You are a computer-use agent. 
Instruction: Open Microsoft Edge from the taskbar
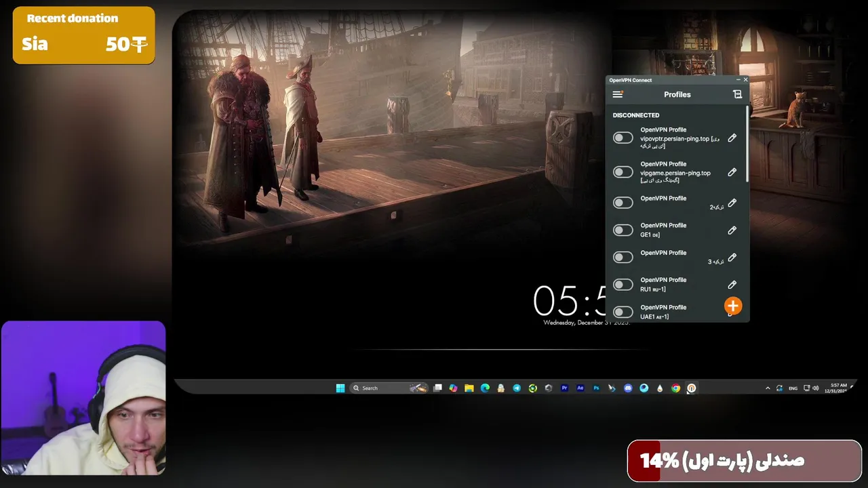[x=485, y=388]
